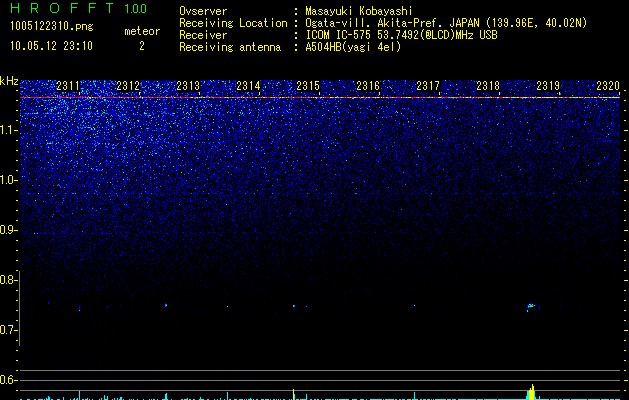The height and width of the screenshot is (400, 629).
Task: Click the 0.7 kHz axis label
Action: (9, 330)
